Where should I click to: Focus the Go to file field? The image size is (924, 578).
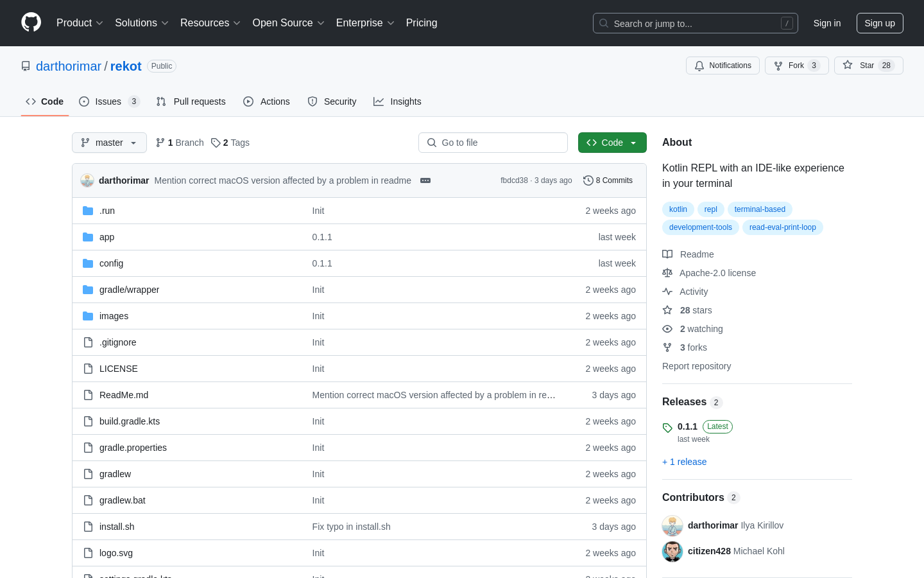(493, 143)
